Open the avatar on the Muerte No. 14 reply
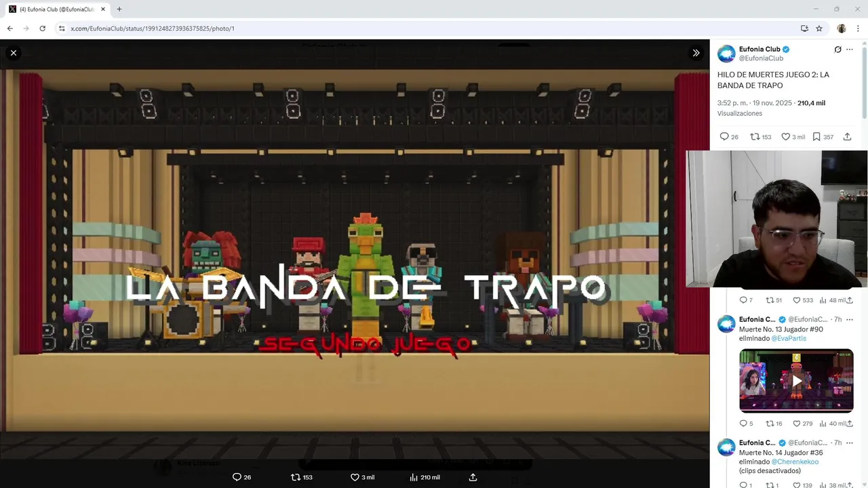Image resolution: width=868 pixels, height=488 pixels. coord(726,447)
